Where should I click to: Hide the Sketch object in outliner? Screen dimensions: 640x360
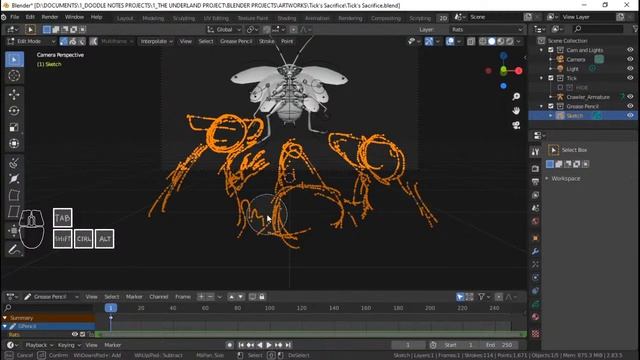pos(630,116)
